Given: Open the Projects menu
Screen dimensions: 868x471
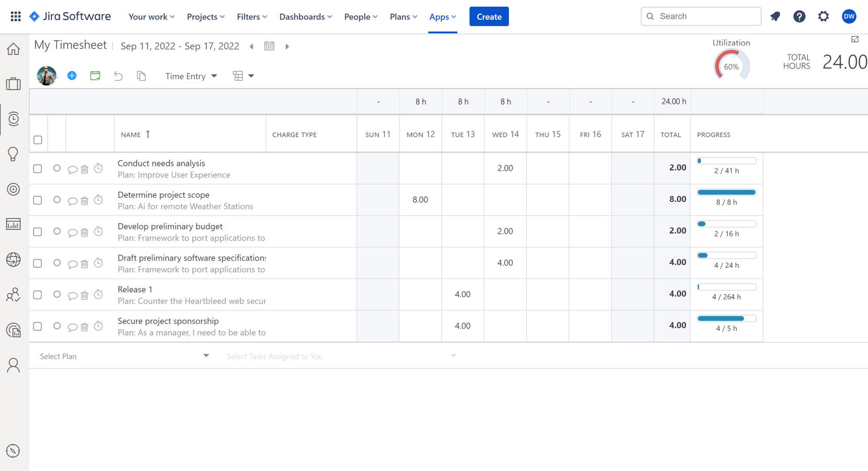Looking at the screenshot, I should [206, 17].
